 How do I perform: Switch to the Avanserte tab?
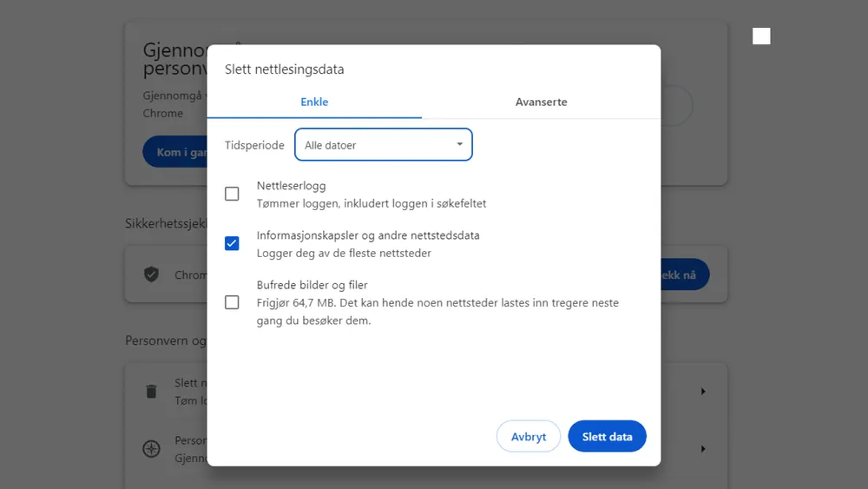541,102
